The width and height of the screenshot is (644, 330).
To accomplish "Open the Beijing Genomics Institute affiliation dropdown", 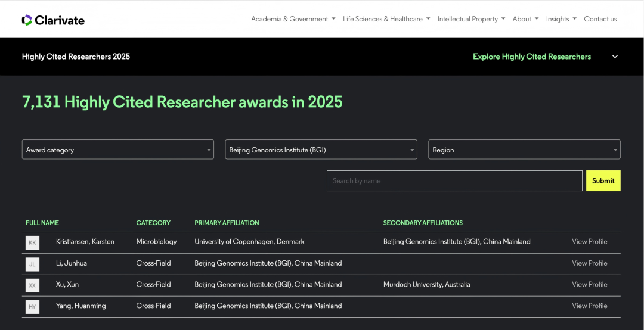I will click(320, 150).
